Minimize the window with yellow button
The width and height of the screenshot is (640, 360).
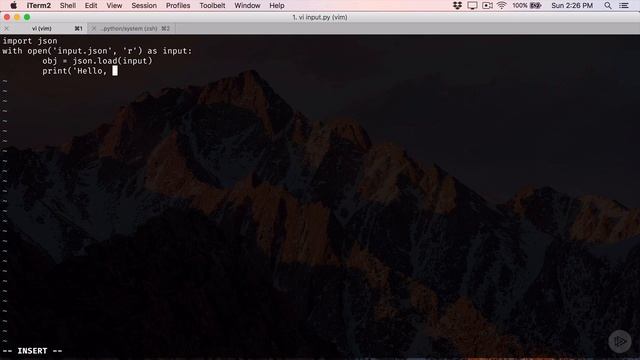(x=17, y=17)
